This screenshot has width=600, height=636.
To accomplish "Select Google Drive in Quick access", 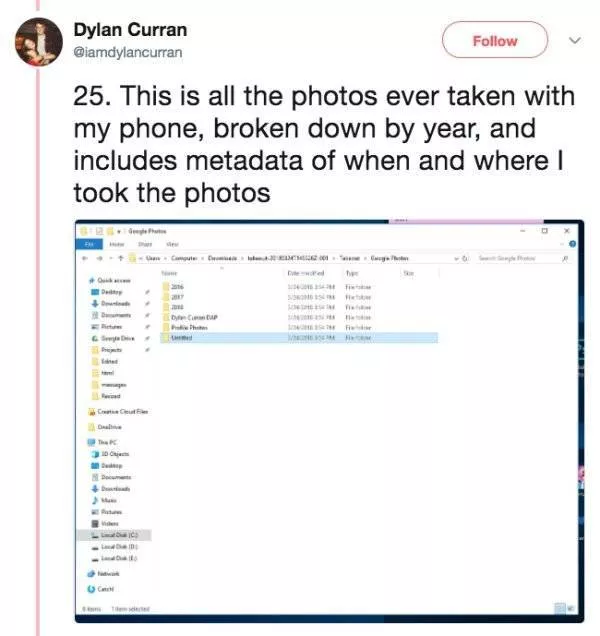I will click(118, 337).
